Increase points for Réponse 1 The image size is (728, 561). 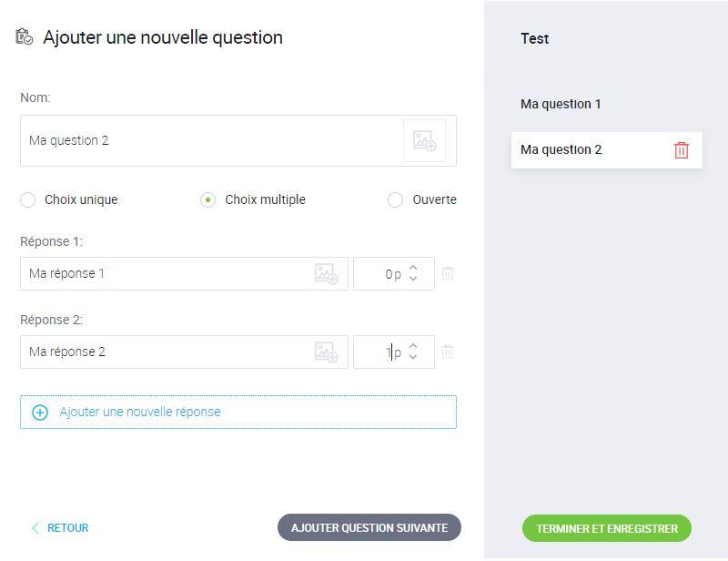[x=413, y=268]
